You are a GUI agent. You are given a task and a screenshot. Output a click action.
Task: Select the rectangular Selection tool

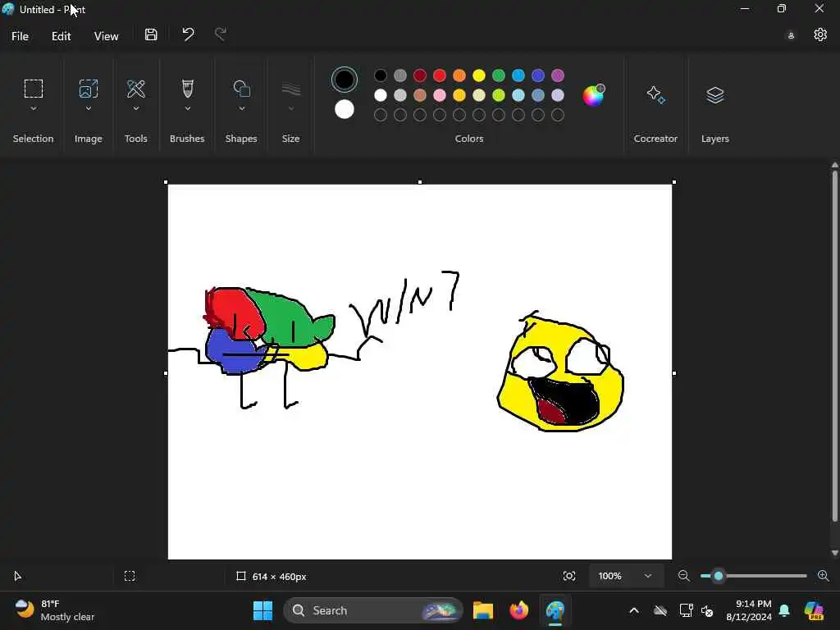point(33,89)
